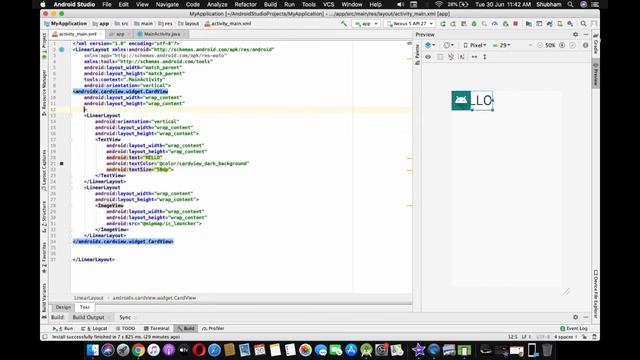The width and height of the screenshot is (640, 360).
Task: Click MyApplication breadcrumb in navigation bar
Action: 65,24
